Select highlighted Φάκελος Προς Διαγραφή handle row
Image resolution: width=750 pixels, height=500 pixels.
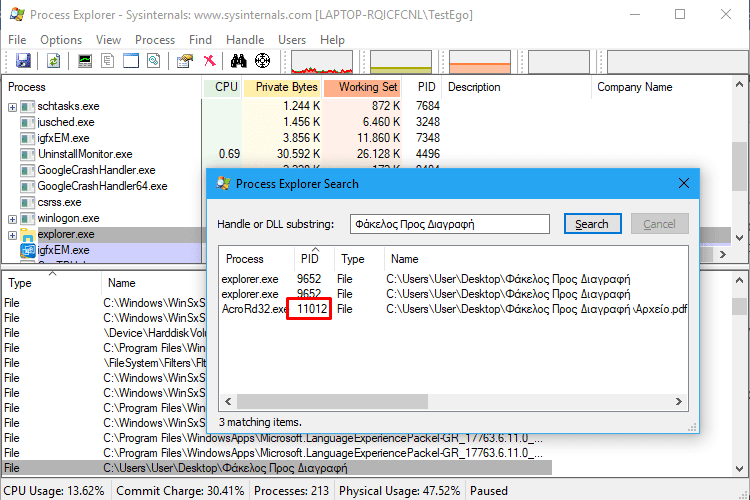pos(276,468)
